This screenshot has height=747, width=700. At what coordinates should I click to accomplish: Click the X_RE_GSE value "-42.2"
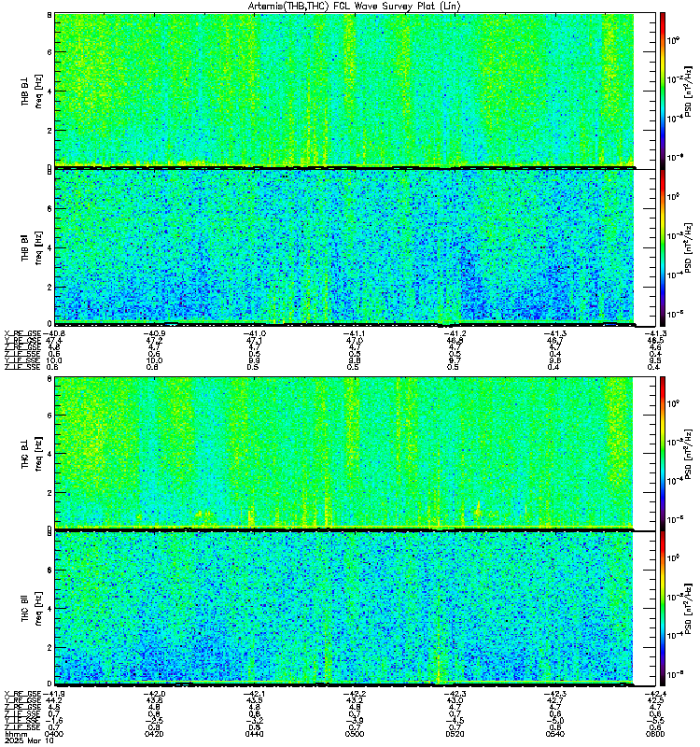pyautogui.click(x=355, y=694)
